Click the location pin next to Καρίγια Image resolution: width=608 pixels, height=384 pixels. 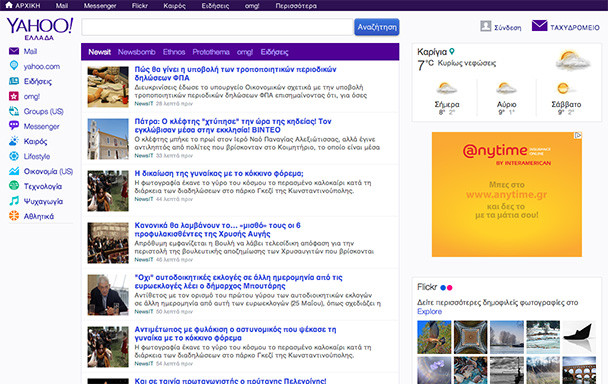point(452,52)
